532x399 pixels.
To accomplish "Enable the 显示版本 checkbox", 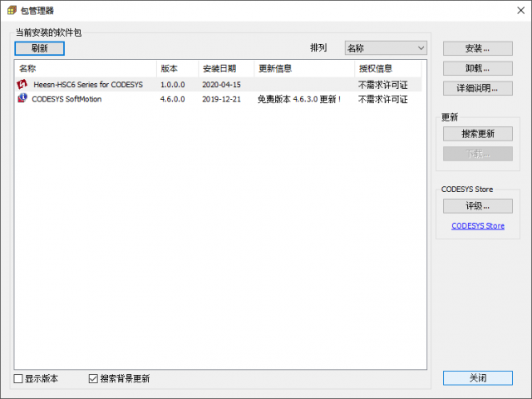I will (x=19, y=379).
